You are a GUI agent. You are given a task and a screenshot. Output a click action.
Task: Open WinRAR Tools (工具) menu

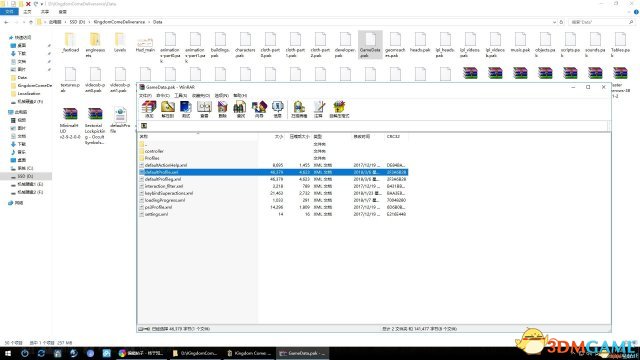(180, 95)
